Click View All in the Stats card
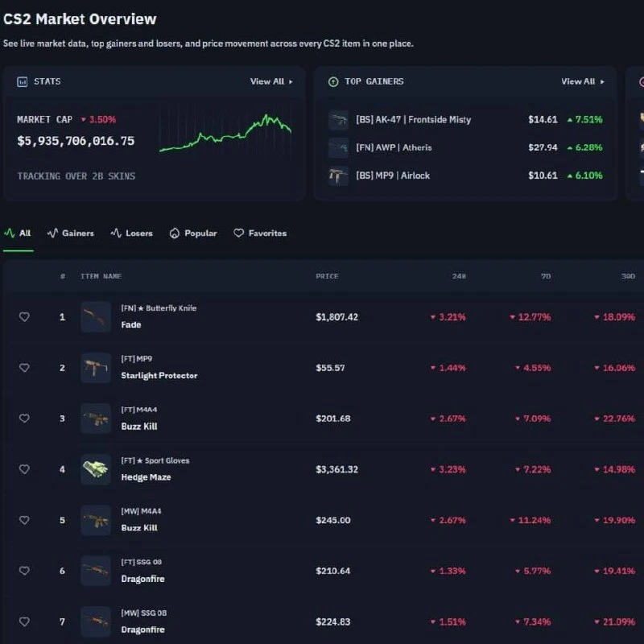Image resolution: width=644 pixels, height=644 pixels. tap(271, 81)
